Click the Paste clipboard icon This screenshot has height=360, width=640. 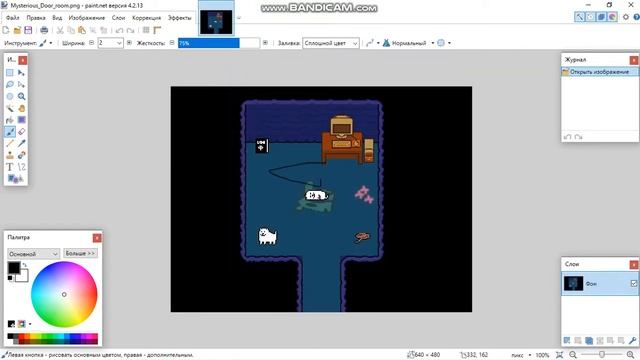82,30
